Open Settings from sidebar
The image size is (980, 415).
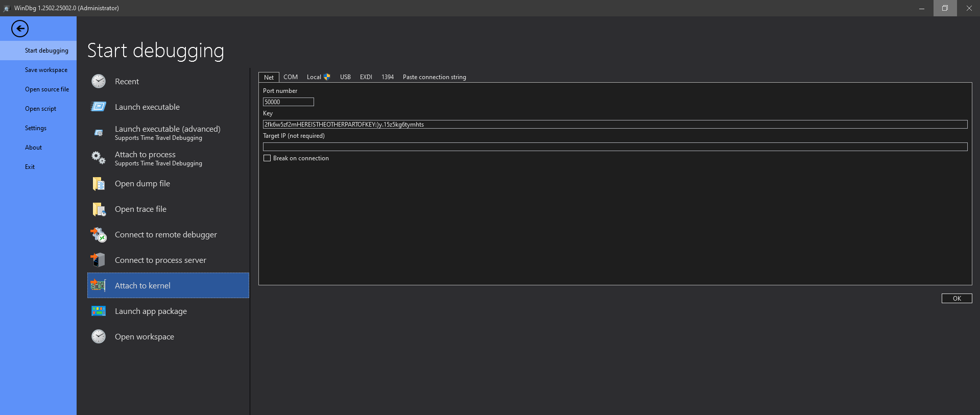(x=38, y=128)
